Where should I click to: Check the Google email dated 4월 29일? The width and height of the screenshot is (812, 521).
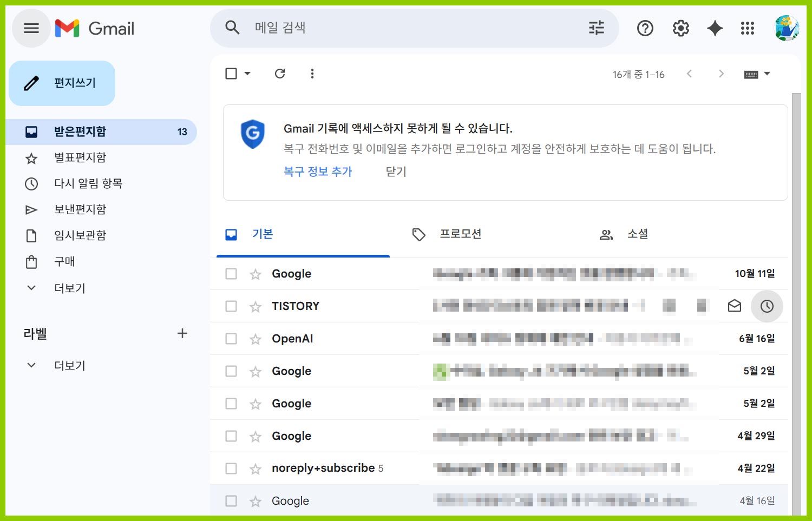coord(231,436)
